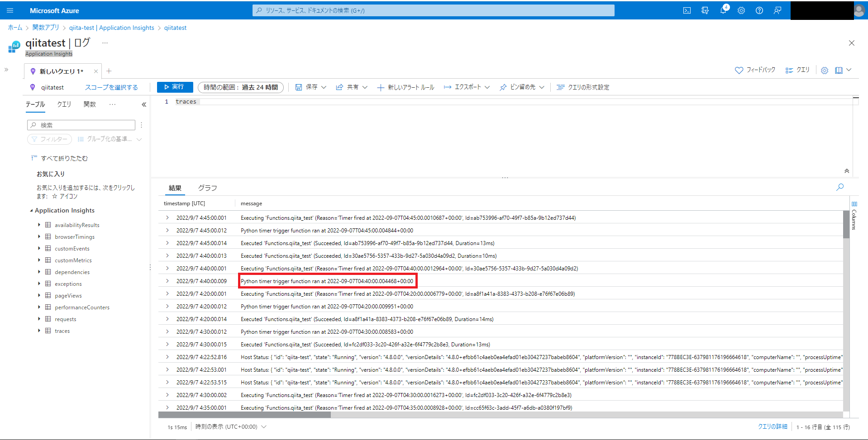Open the 時刻の表示 (UTC+00:00) dropdown
868x440 pixels.
[x=231, y=426]
